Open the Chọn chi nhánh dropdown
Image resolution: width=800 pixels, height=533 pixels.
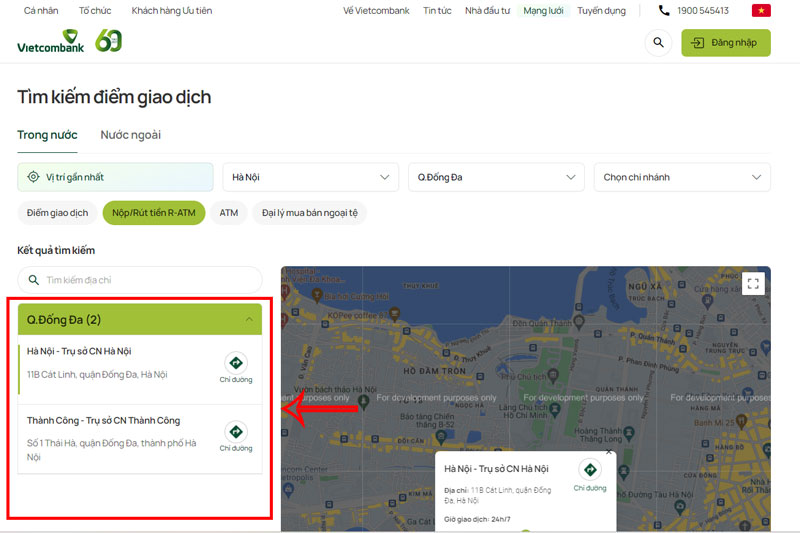tap(682, 177)
